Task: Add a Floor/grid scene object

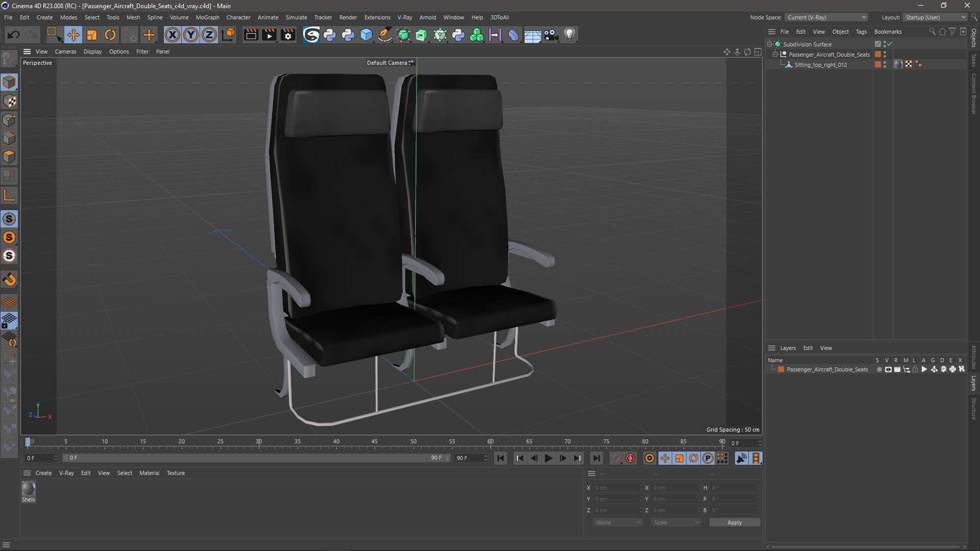Action: pyautogui.click(x=532, y=35)
